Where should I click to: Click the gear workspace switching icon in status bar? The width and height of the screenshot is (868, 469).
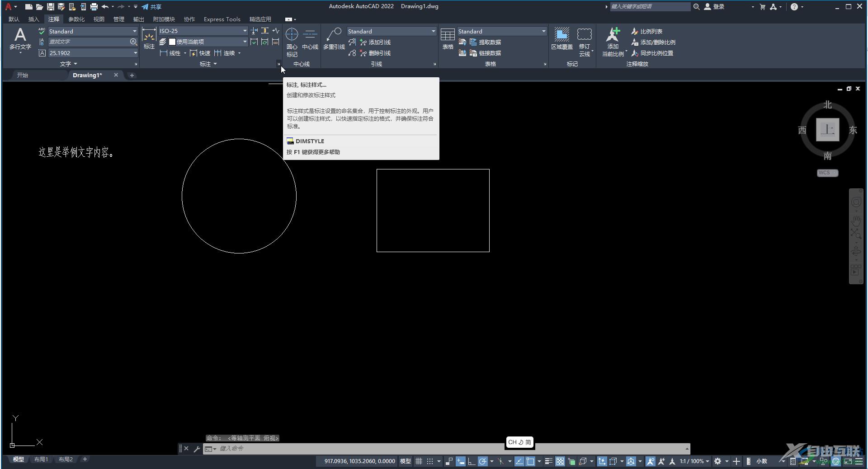point(717,461)
